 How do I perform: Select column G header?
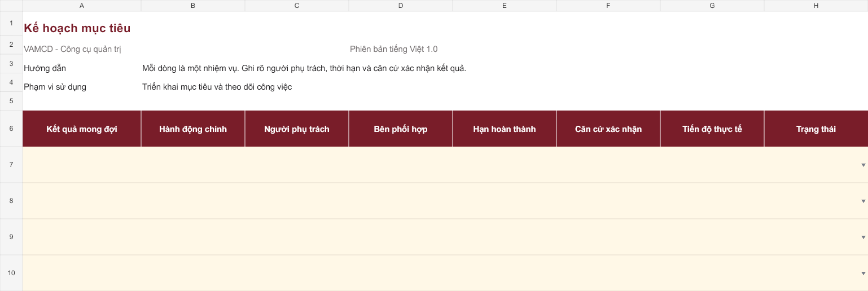click(x=712, y=6)
